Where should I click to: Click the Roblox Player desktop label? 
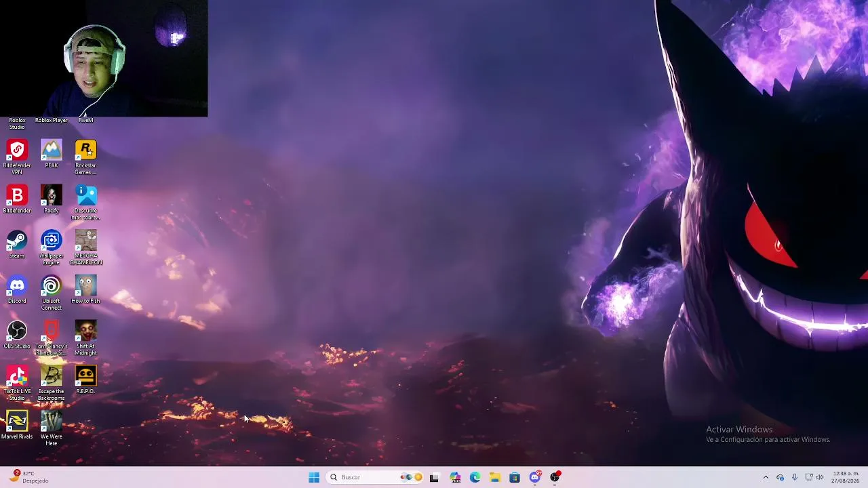coord(51,120)
